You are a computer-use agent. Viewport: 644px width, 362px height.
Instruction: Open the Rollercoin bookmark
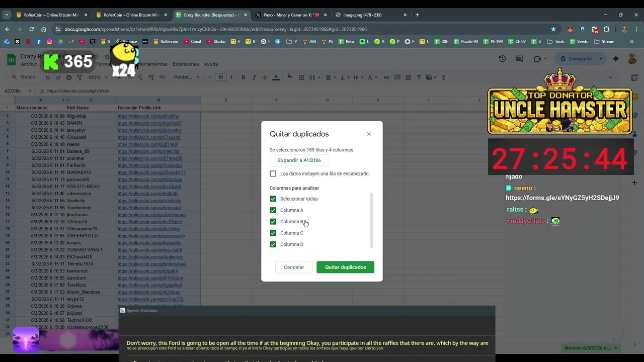166,42
